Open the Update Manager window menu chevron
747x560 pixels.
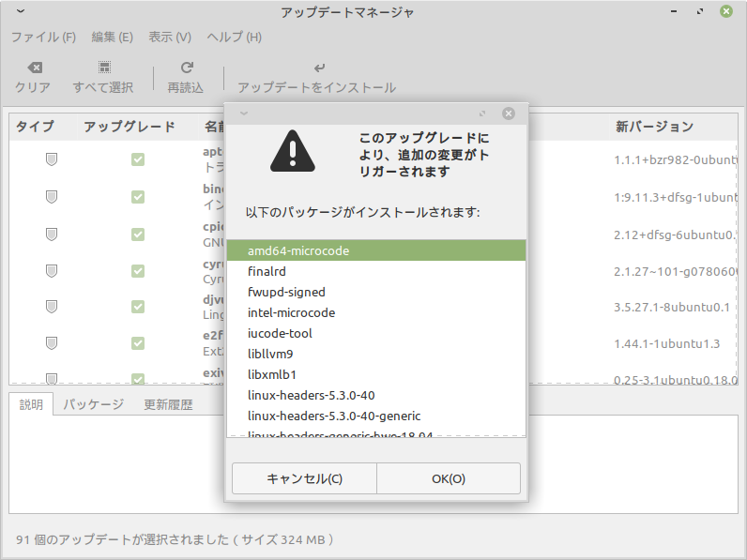21,11
